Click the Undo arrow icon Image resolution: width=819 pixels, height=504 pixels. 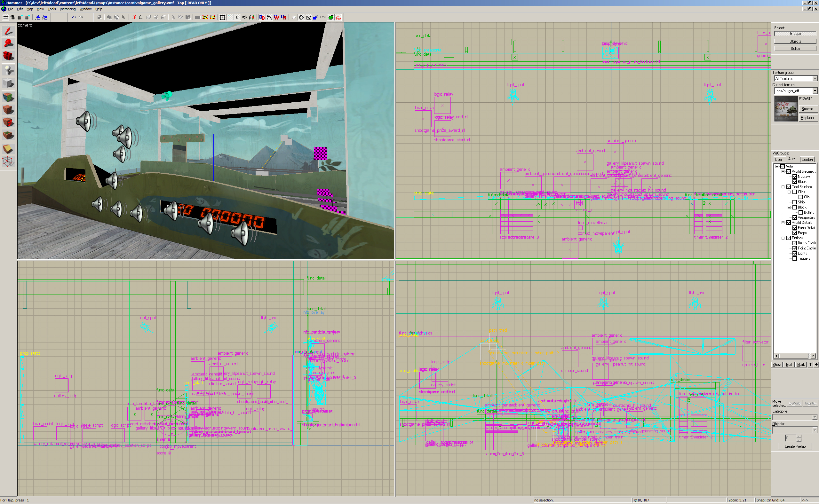click(73, 17)
